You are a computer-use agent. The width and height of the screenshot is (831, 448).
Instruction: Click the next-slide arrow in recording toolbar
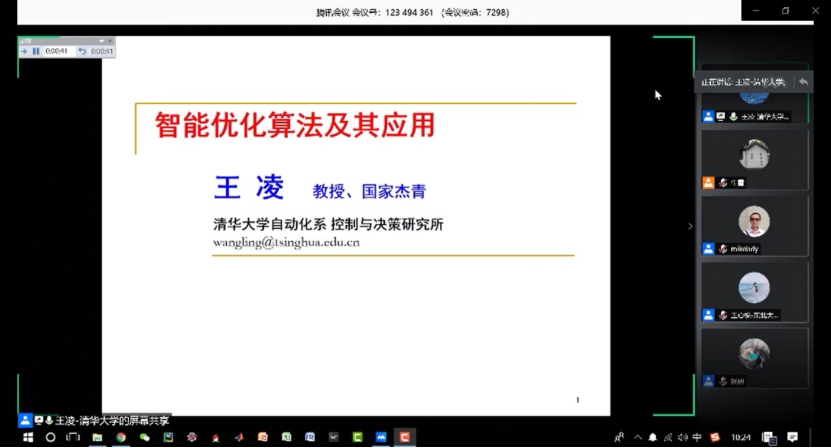click(24, 51)
